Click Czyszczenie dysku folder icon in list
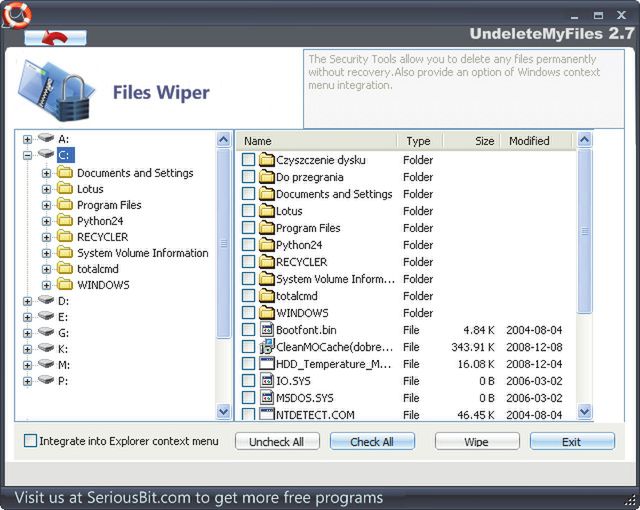This screenshot has width=640, height=510. (x=267, y=160)
